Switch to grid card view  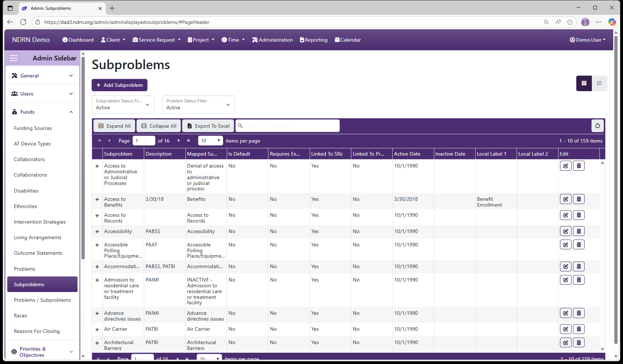(x=584, y=83)
